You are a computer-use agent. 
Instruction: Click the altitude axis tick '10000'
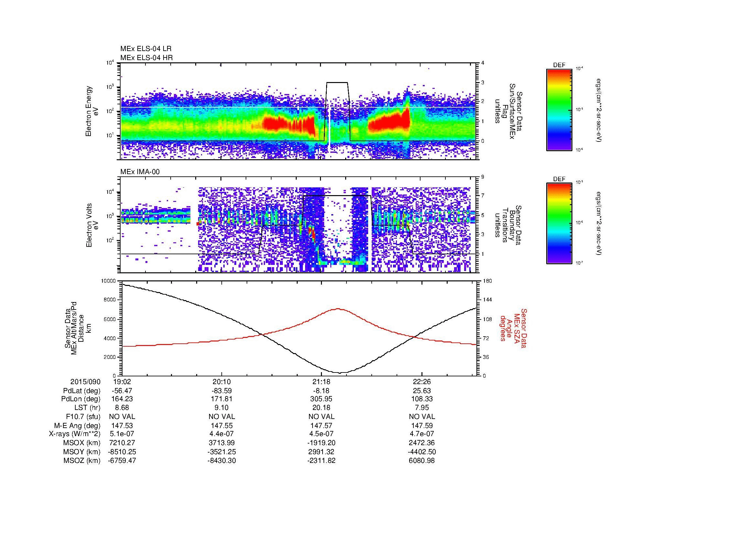(109, 281)
